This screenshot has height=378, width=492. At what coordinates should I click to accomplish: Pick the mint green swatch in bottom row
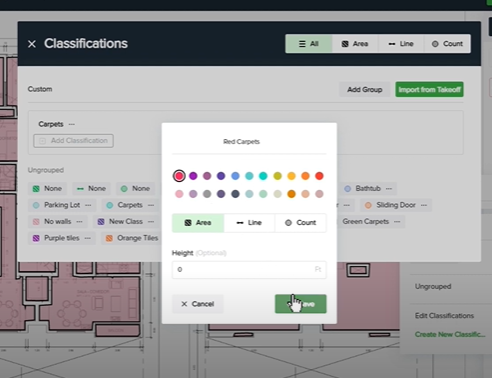click(x=263, y=194)
